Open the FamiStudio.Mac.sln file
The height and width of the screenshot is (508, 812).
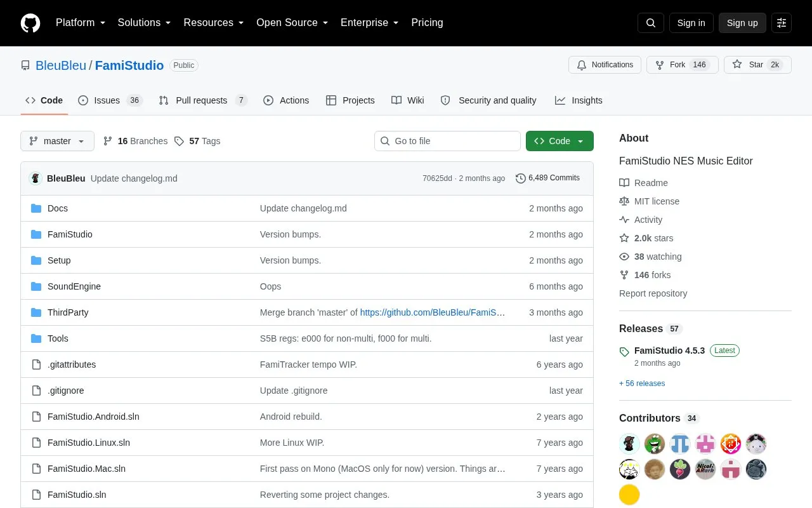click(86, 469)
